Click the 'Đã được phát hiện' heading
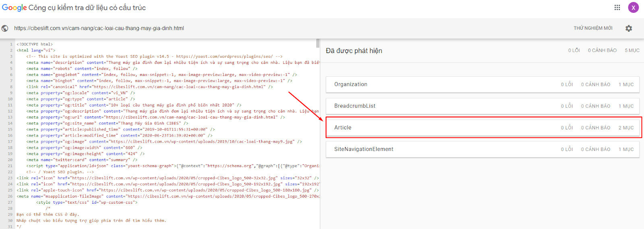Image resolution: width=644 pixels, height=229 pixels. (x=354, y=51)
